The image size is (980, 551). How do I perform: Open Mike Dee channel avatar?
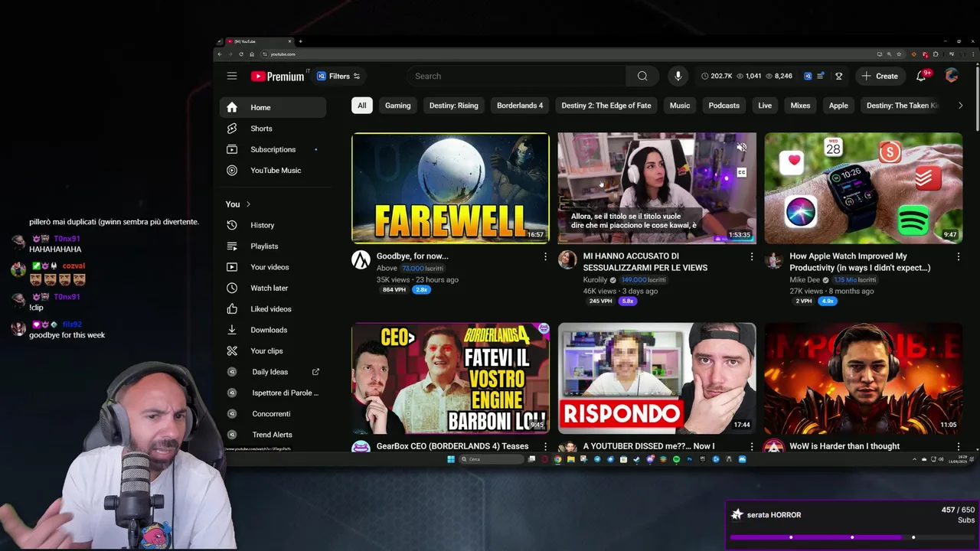(774, 259)
